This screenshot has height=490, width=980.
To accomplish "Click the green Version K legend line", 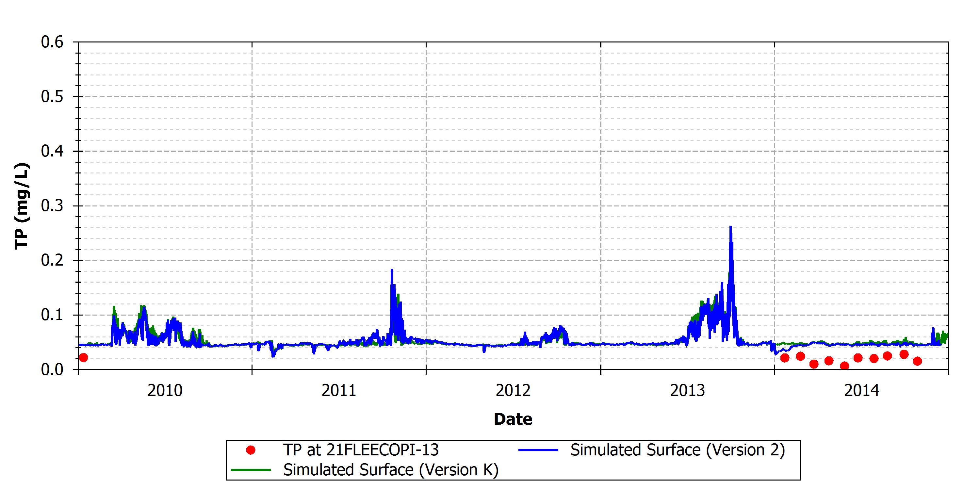I will [251, 470].
